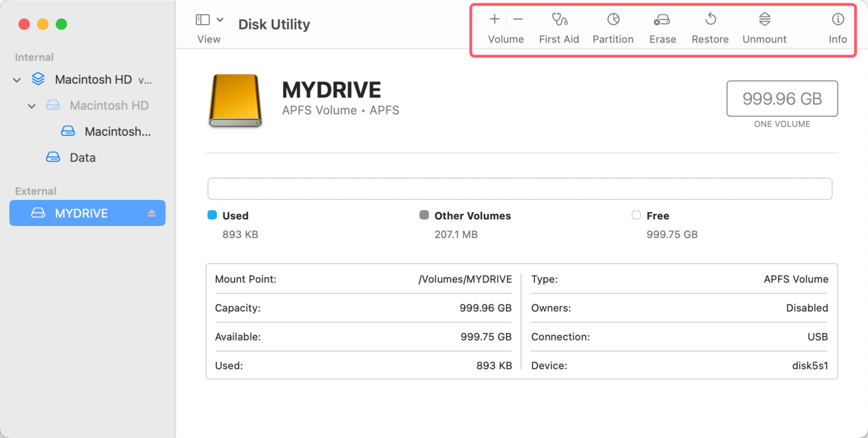Unmount the selected volume from toolbar
Image resolution: width=868 pixels, height=438 pixels.
tap(765, 20)
